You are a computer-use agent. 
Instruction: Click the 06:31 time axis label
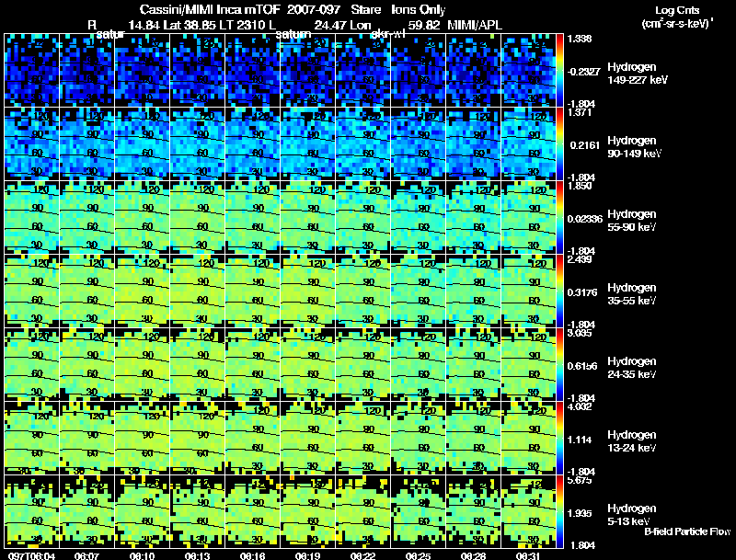click(x=528, y=555)
